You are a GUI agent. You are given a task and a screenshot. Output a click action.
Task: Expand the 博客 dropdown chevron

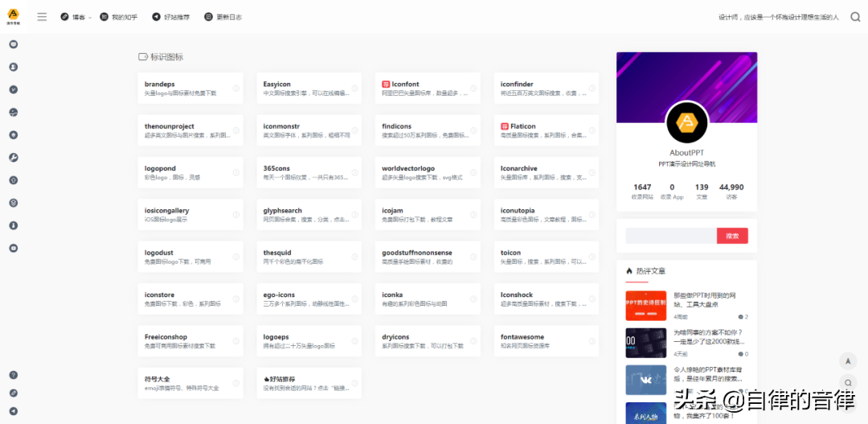(90, 18)
